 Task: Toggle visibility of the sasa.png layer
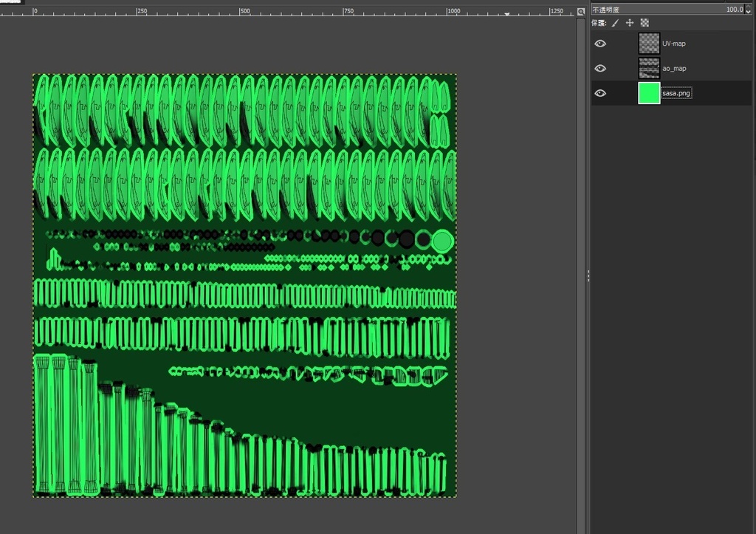[600, 93]
